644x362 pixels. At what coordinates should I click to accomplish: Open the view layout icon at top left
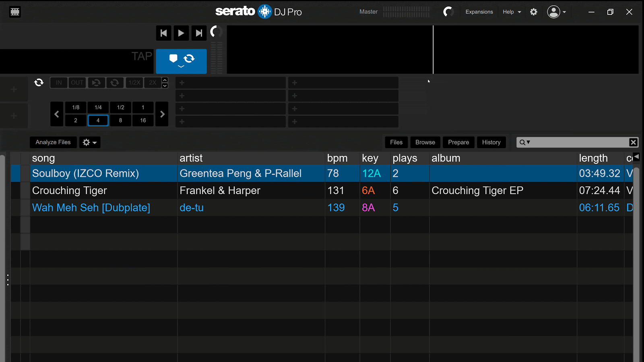pos(15,12)
